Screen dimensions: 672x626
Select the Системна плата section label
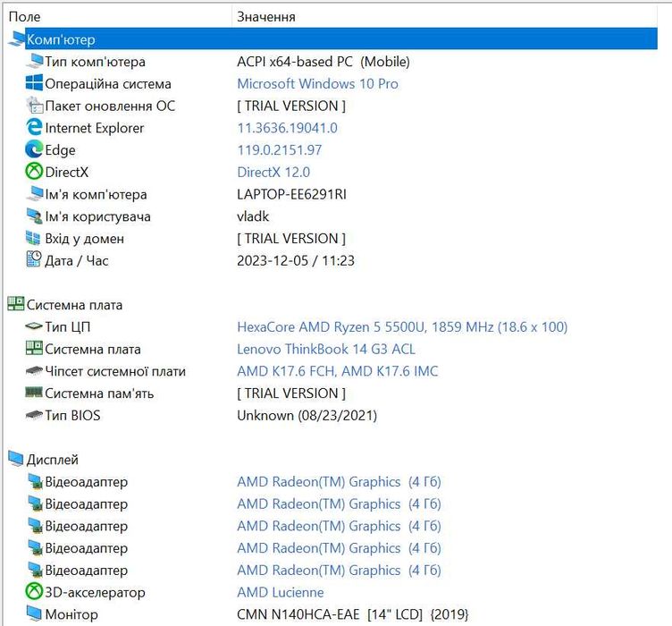pyautogui.click(x=74, y=305)
